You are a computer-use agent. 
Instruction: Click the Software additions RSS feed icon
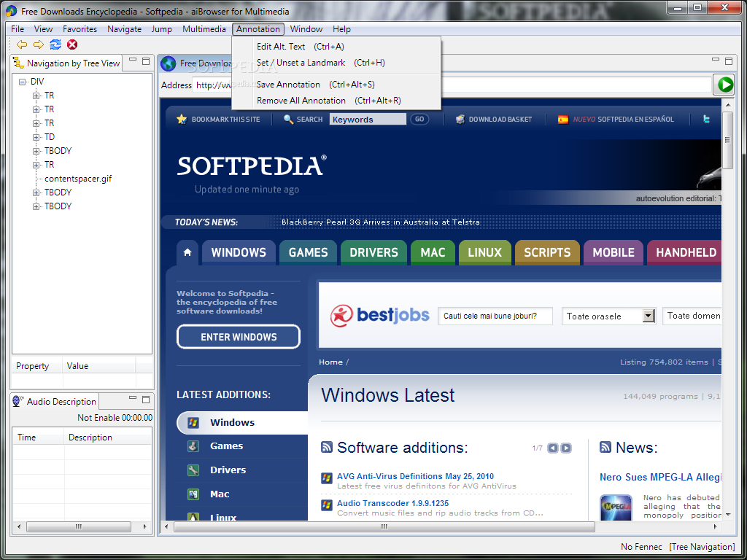coord(326,447)
